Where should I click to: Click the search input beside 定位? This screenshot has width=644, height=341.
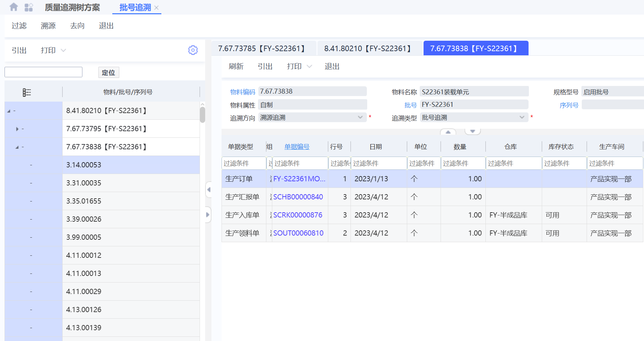coord(43,72)
